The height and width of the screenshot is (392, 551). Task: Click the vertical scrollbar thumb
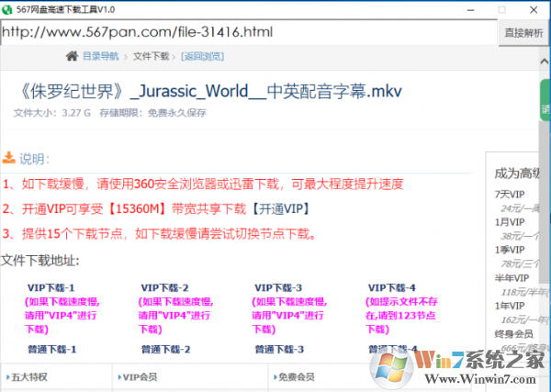pos(545,200)
